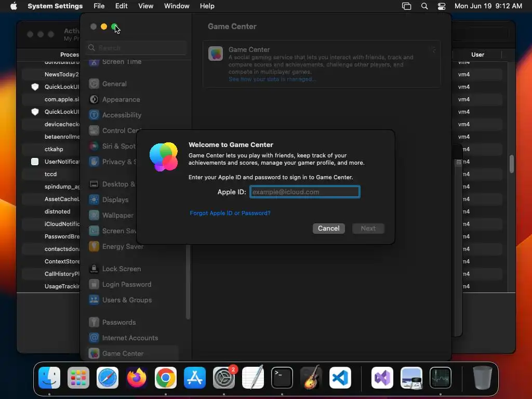Image resolution: width=532 pixels, height=399 pixels.
Task: Select Desktop & Dock sidebar icon
Action: (x=94, y=184)
